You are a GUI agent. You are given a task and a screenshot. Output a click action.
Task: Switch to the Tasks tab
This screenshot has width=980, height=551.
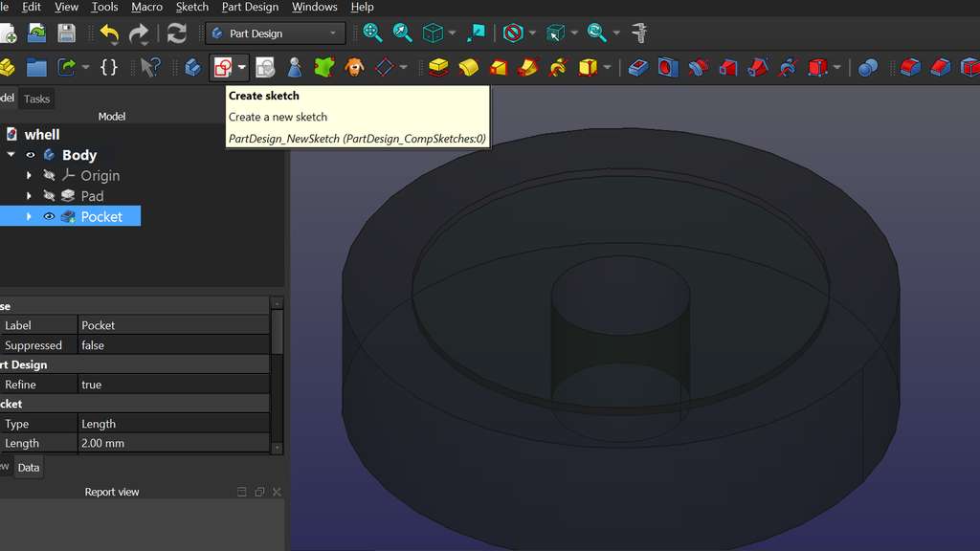coord(37,99)
